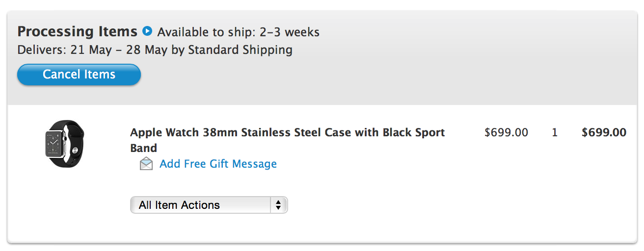Image resolution: width=644 pixels, height=251 pixels.
Task: Open the Add Free Gift Message link
Action: (x=218, y=164)
